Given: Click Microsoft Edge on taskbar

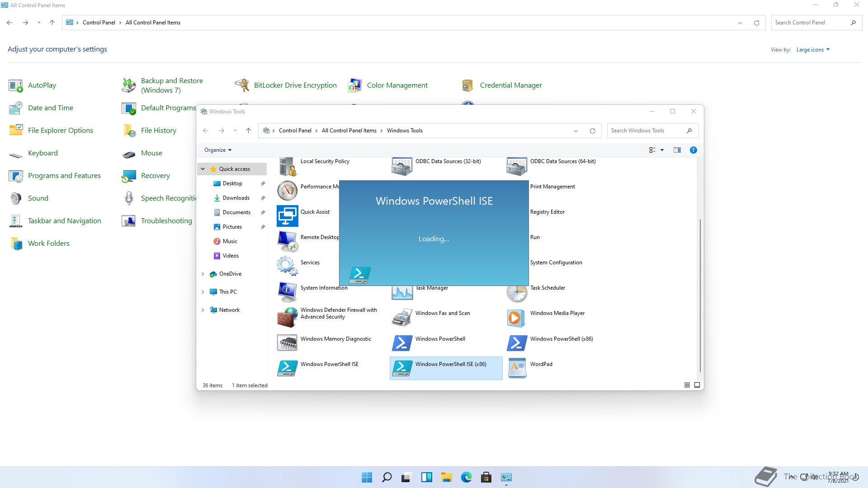Looking at the screenshot, I should tap(466, 477).
